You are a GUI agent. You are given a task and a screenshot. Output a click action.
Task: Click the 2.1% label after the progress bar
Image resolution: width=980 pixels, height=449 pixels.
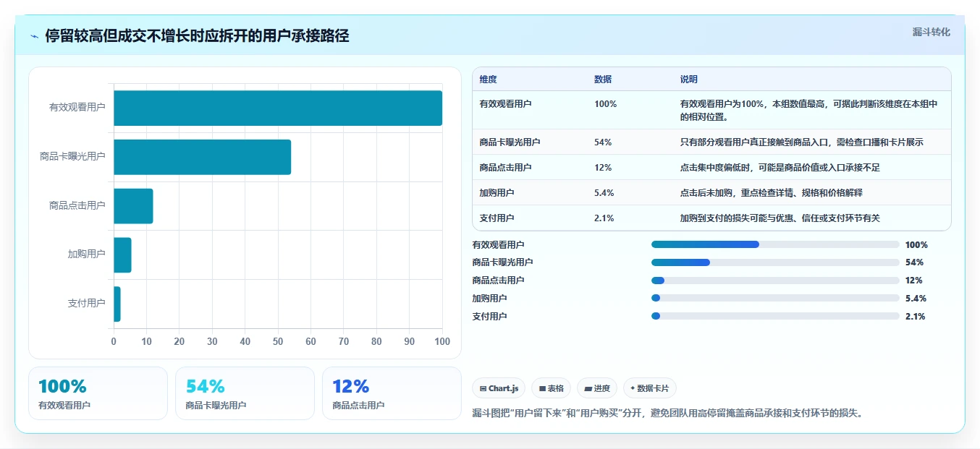click(x=915, y=316)
